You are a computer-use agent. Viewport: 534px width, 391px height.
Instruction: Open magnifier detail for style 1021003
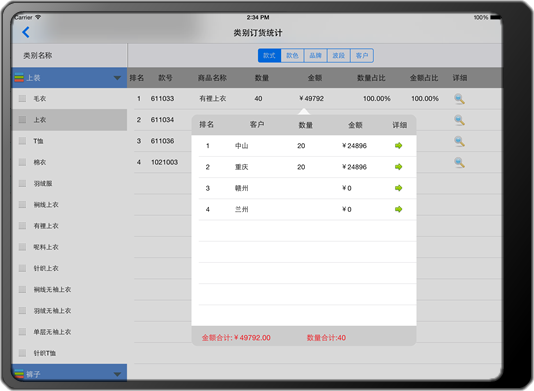point(459,162)
